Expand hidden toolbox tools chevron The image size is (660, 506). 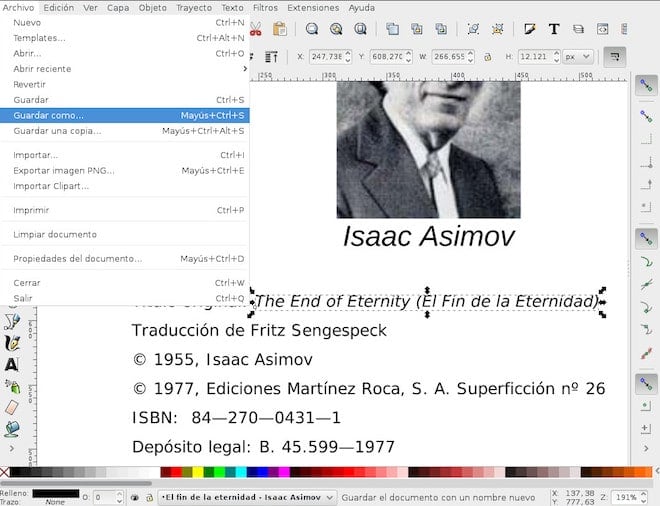pos(12,449)
